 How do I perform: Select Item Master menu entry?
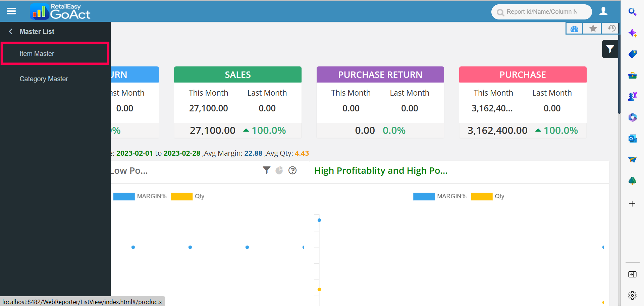(x=37, y=54)
